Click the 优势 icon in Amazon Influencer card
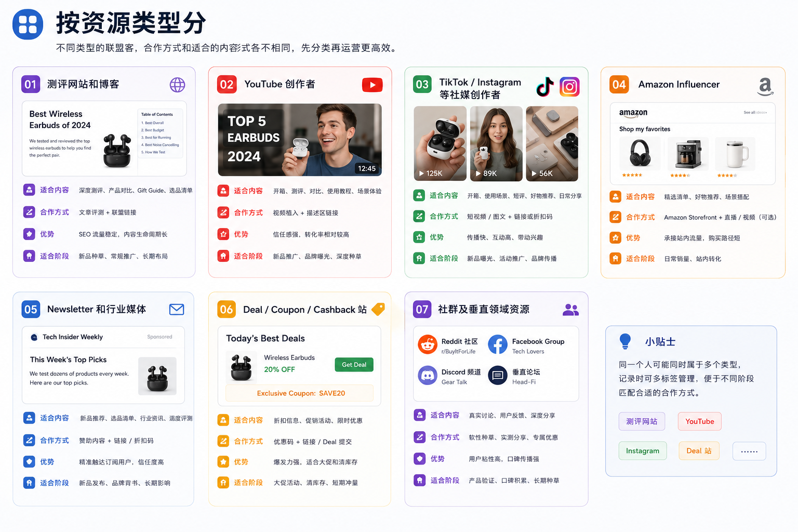The height and width of the screenshot is (532, 798). click(x=616, y=238)
